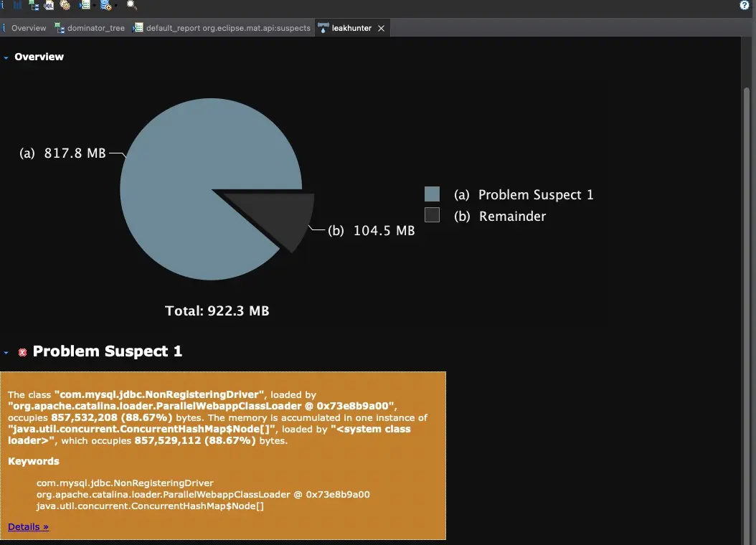The width and height of the screenshot is (756, 545).
Task: Open the histogram view from the toolbar
Action: coord(17,5)
